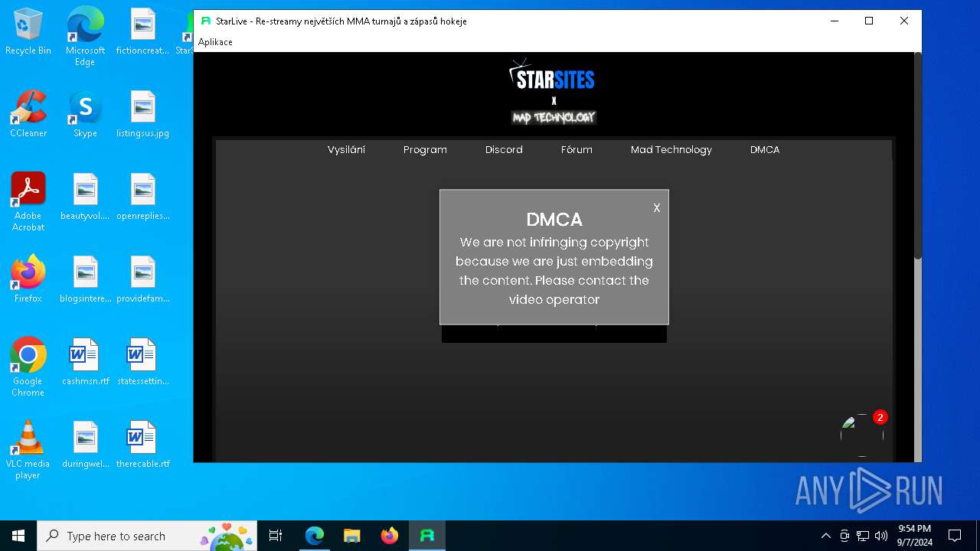Open the Vysílání navigation tab
The height and width of the screenshot is (551, 980).
point(346,150)
